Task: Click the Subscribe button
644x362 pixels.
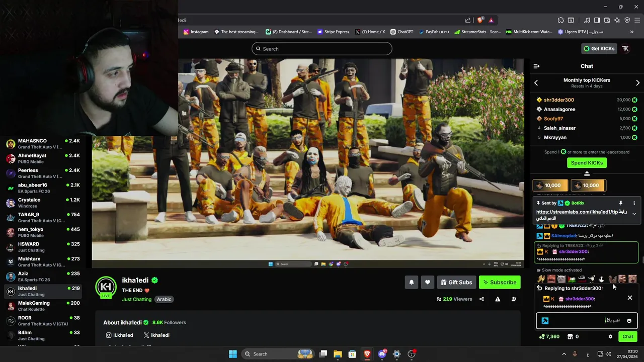Action: [x=500, y=283]
